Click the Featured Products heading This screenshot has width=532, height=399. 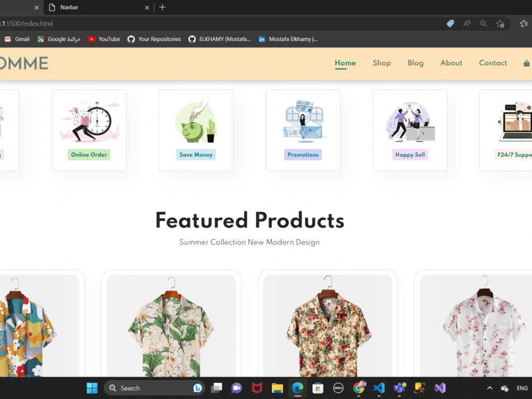250,221
